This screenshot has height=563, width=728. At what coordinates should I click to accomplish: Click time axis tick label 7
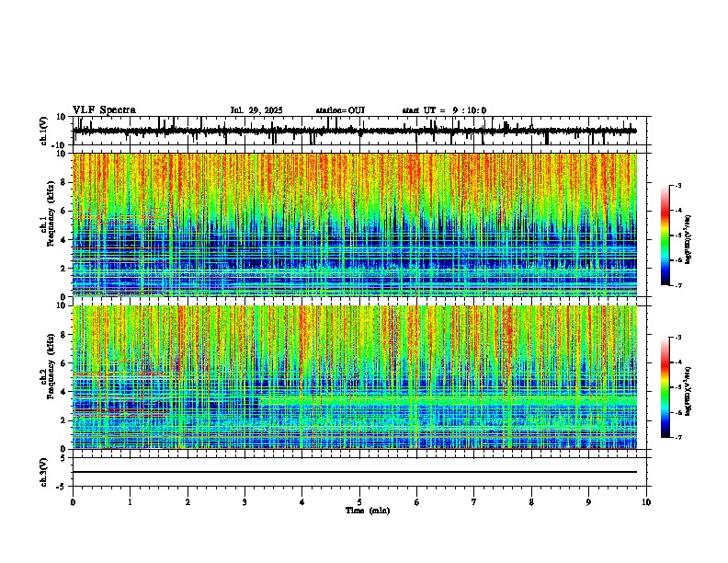474,502
